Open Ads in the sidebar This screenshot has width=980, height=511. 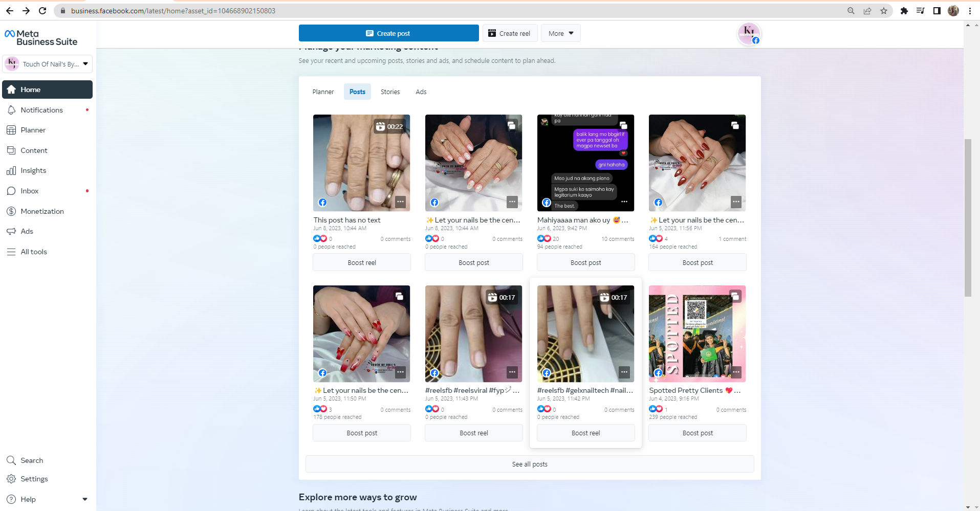click(48, 231)
